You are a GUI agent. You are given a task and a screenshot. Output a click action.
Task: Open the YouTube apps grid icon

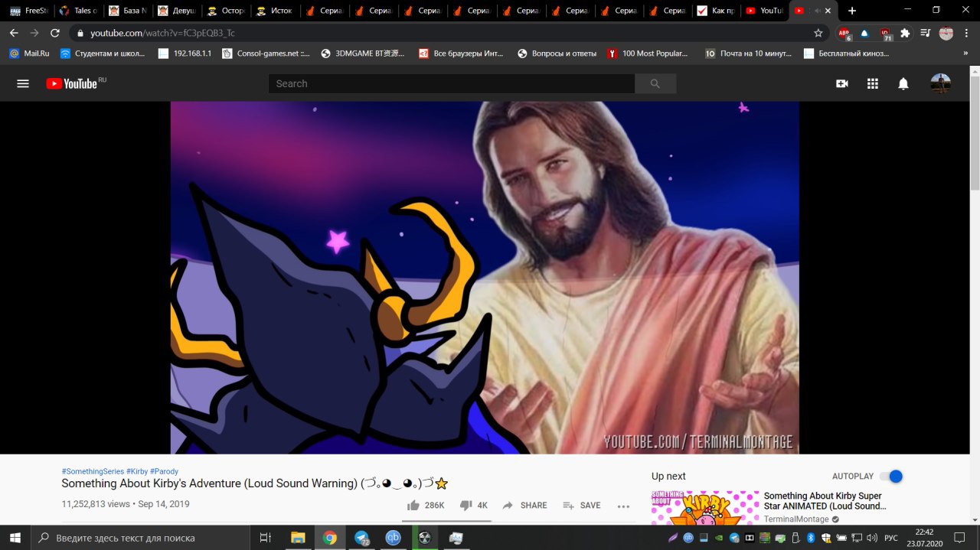click(873, 83)
